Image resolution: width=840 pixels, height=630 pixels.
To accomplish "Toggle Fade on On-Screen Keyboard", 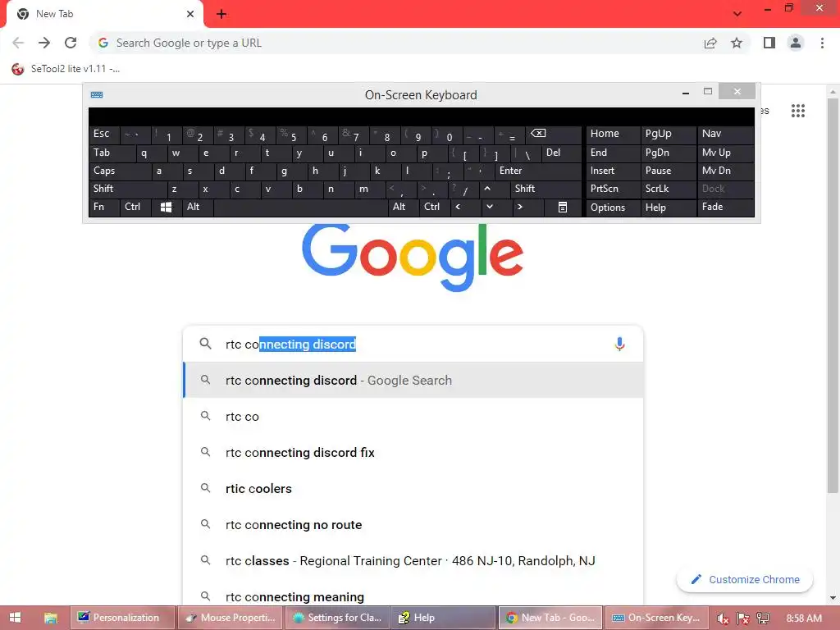I will point(725,207).
